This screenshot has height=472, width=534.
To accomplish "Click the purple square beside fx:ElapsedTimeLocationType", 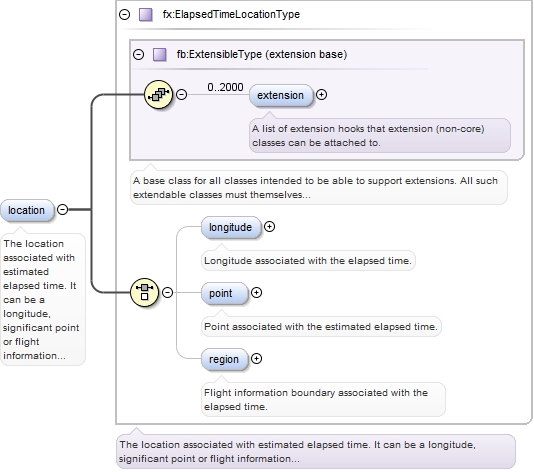I will pos(146,15).
